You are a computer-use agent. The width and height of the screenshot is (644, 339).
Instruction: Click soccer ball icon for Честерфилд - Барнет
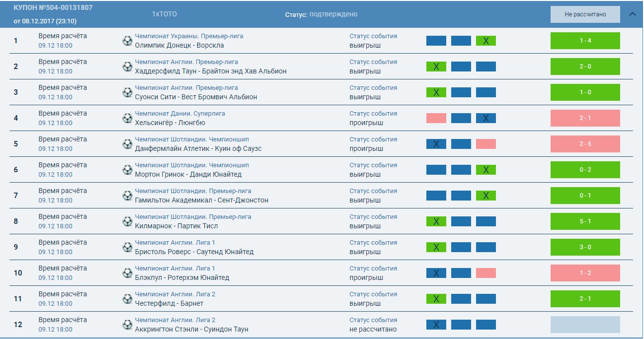point(127,299)
